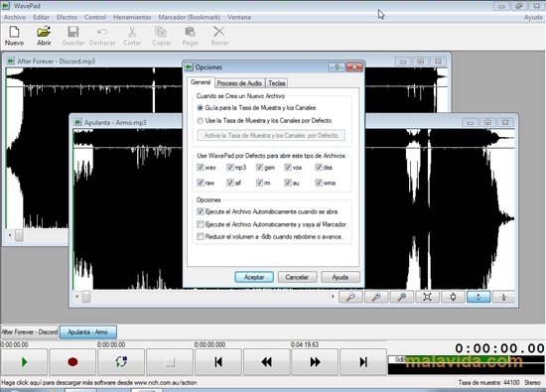This screenshot has width=546, height=392.
Task: Select 'Use la Tasa de Muestra por Defecto' radio
Action: [200, 121]
